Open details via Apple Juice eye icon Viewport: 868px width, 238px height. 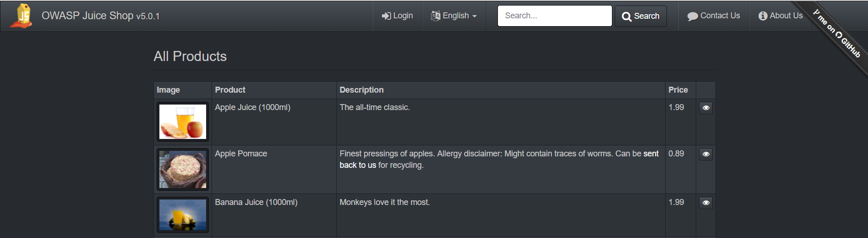tap(706, 108)
